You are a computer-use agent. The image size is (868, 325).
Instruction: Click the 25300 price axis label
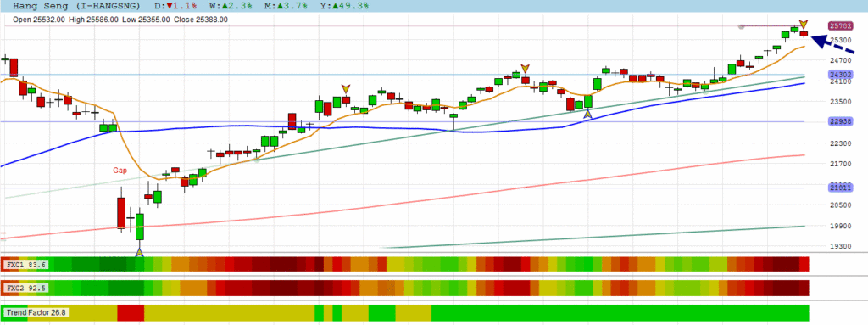point(840,41)
